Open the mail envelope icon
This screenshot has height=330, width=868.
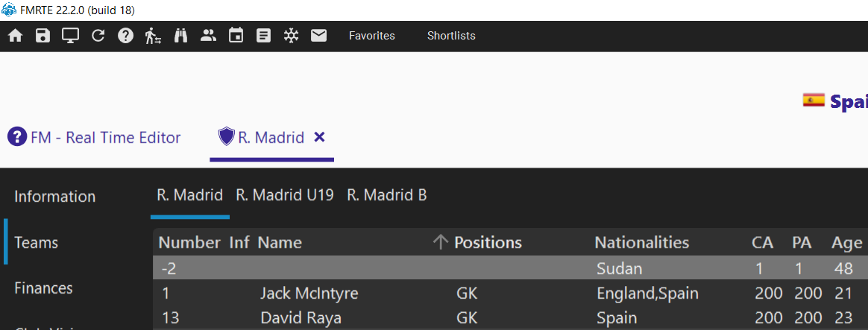(319, 36)
